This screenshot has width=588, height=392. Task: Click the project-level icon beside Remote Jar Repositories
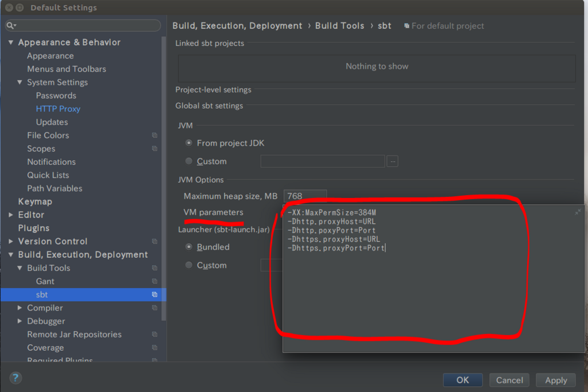pyautogui.click(x=154, y=334)
